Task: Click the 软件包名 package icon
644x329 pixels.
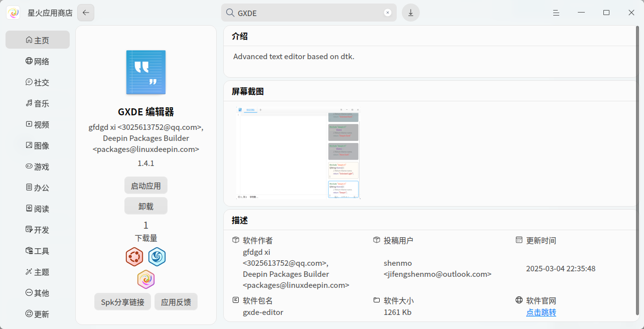Action: pos(236,300)
